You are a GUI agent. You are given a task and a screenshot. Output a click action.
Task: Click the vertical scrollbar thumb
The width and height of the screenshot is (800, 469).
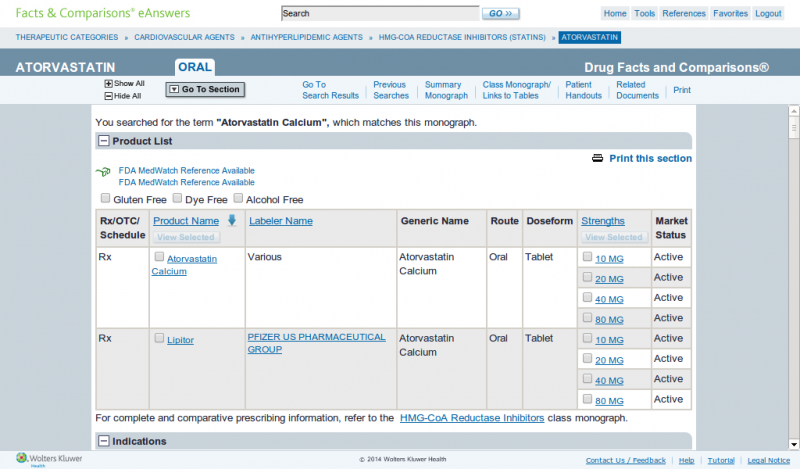pyautogui.click(x=793, y=127)
